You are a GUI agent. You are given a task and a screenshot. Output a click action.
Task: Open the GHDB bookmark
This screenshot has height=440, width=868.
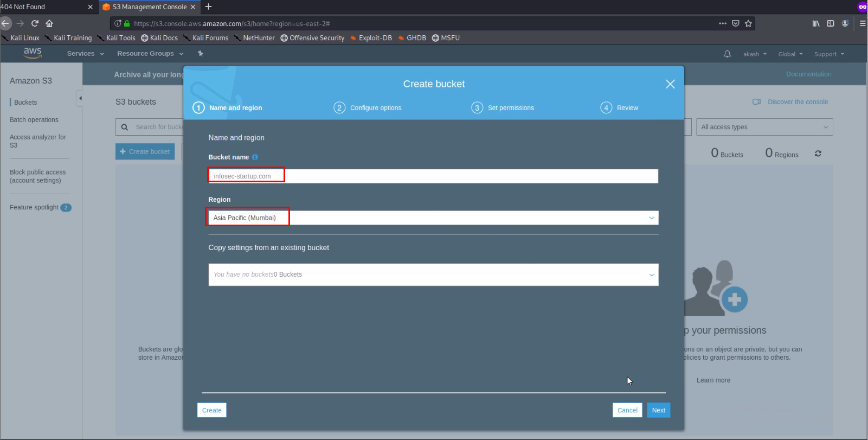(412, 38)
